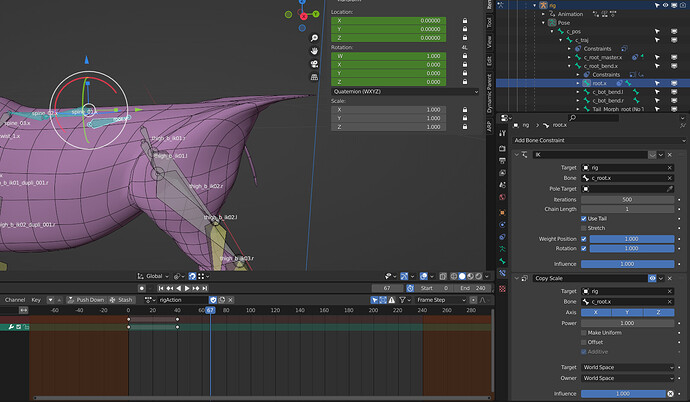Open the checkered Texture properties tab icon

(502, 289)
